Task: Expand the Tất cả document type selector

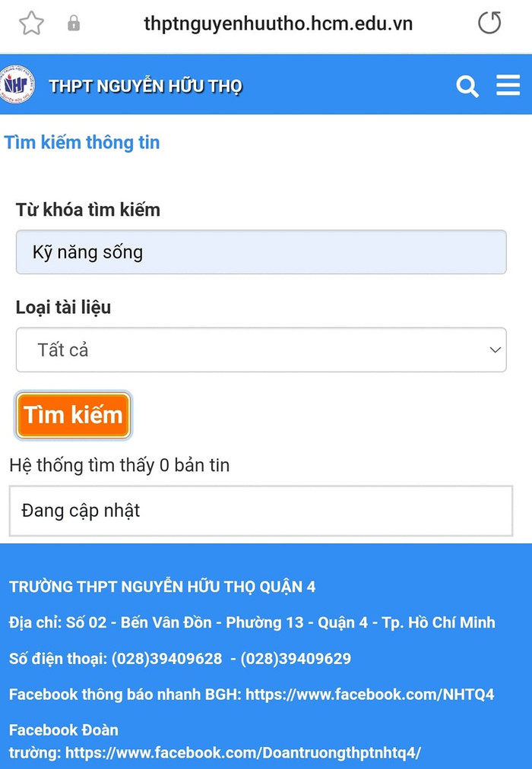Action: tap(261, 350)
